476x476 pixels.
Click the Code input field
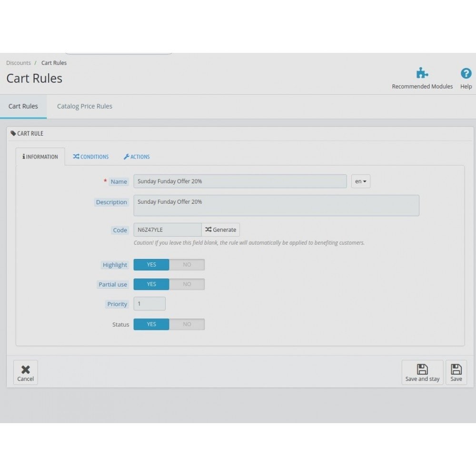click(x=168, y=230)
